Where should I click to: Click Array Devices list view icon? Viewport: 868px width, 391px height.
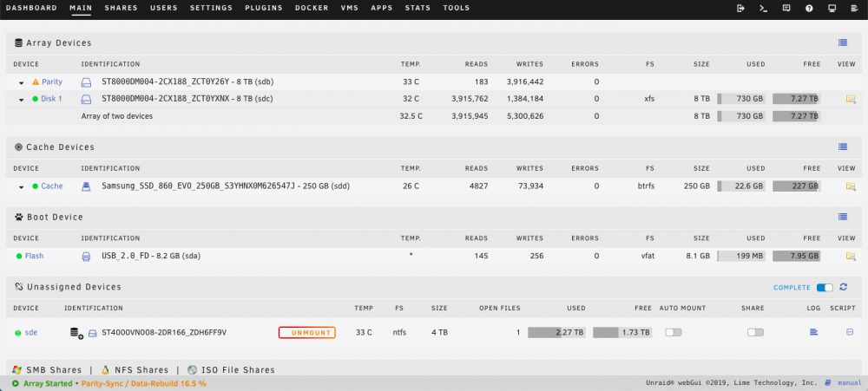coord(843,42)
